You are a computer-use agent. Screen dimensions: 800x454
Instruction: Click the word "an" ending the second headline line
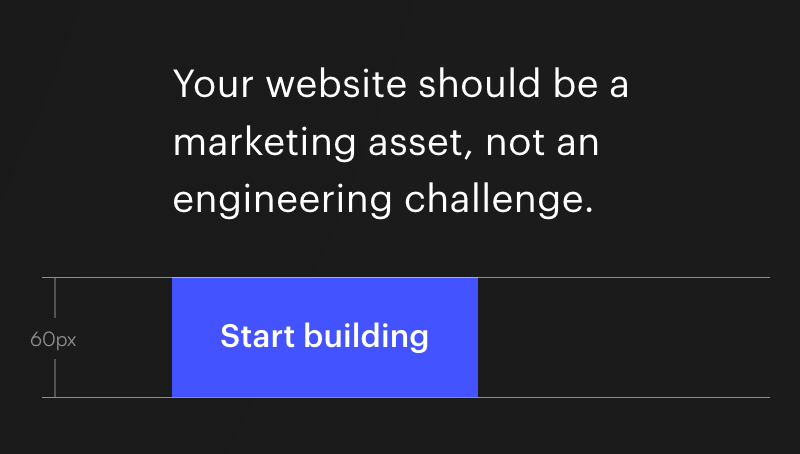coord(578,142)
